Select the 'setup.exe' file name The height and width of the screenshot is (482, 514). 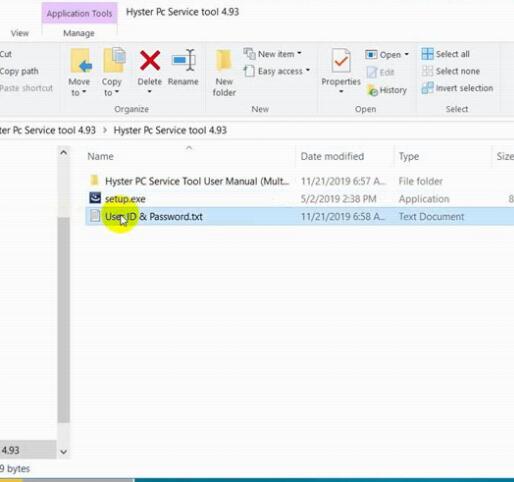click(125, 199)
